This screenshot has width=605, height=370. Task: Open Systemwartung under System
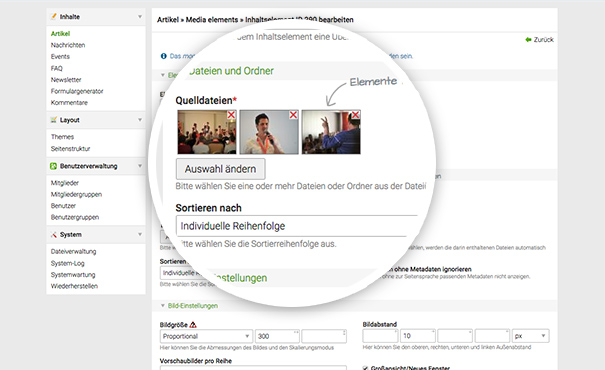[73, 275]
